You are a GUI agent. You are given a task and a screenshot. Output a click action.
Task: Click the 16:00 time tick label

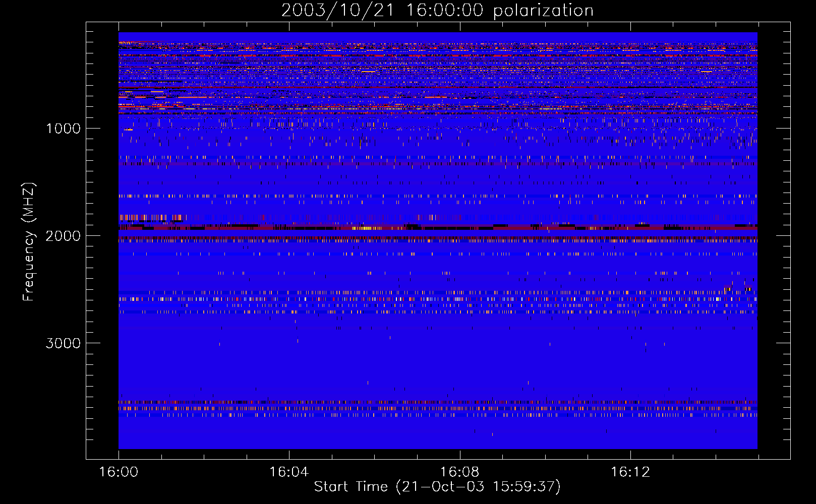click(x=119, y=472)
